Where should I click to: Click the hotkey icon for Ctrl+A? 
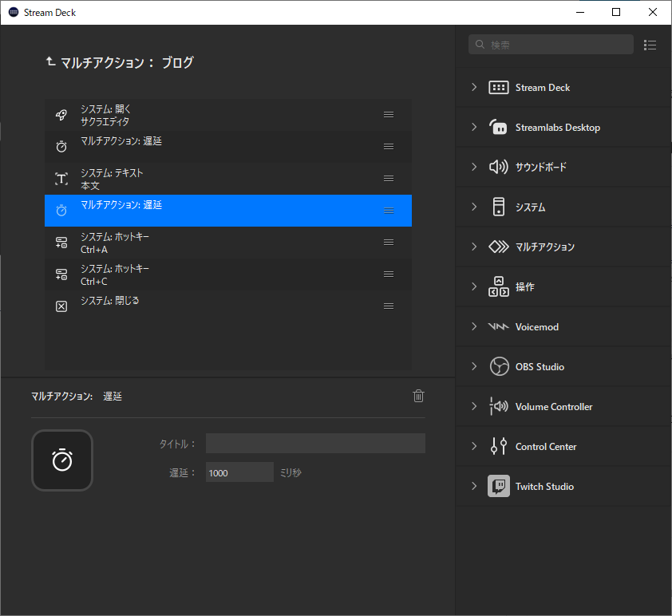click(x=61, y=243)
